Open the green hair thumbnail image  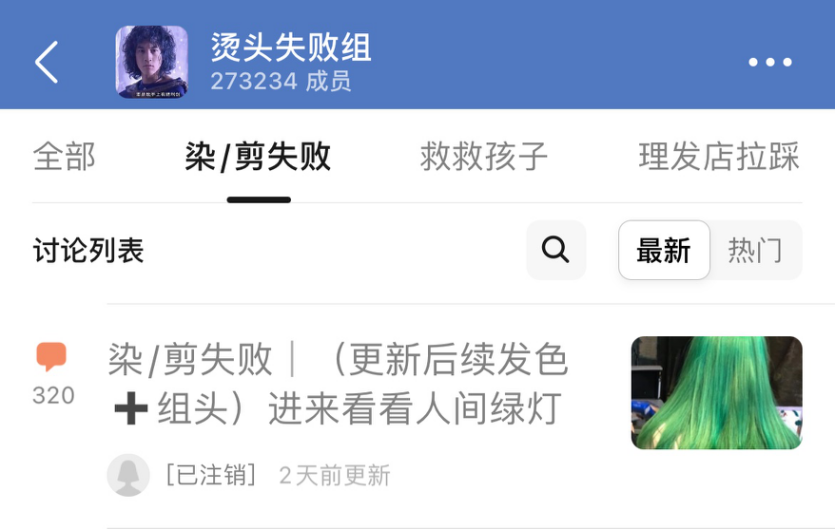point(716,393)
